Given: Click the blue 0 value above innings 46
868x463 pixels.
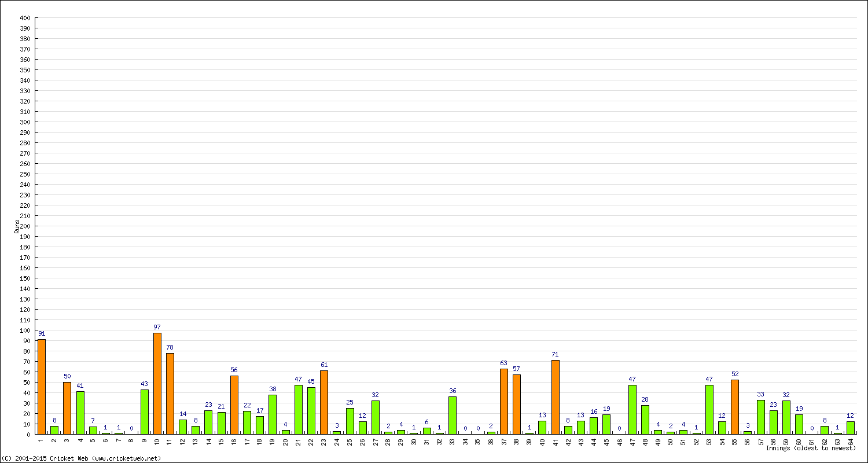Looking at the screenshot, I should pyautogui.click(x=620, y=429).
